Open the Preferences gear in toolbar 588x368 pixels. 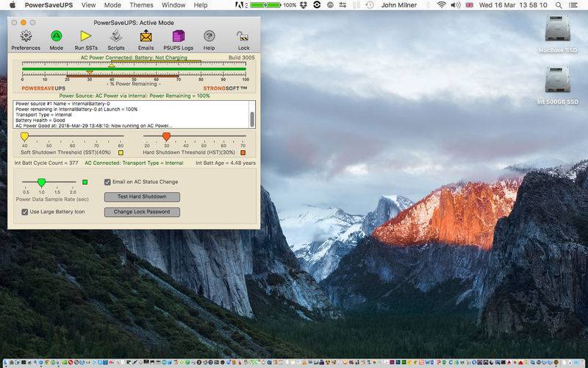[x=26, y=36]
